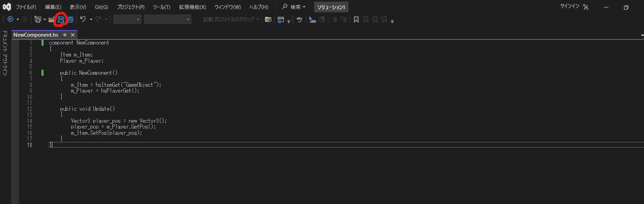Click the increase indent toolbar icon
Screen dimensions: 644x204
343,20
